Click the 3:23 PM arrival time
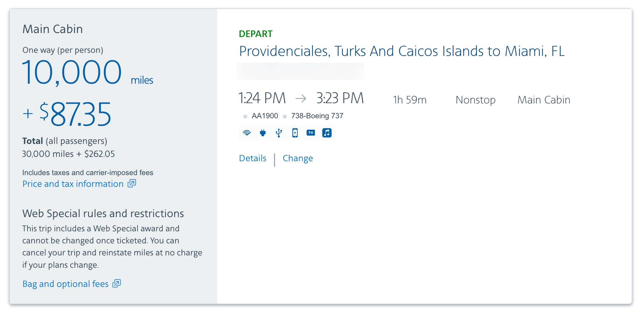644x315 pixels. point(340,98)
